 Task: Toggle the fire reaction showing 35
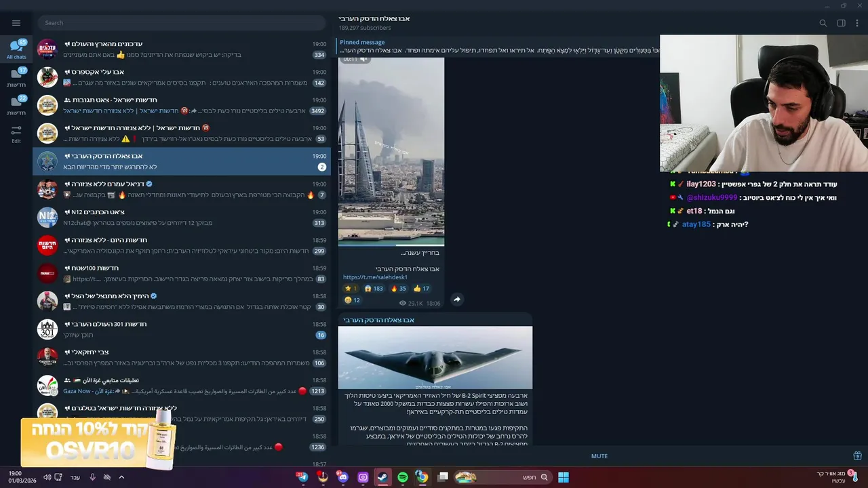[x=399, y=289]
